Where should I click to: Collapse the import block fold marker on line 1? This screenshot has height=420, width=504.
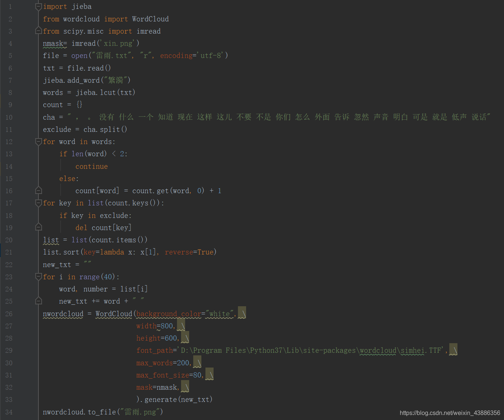coord(38,7)
